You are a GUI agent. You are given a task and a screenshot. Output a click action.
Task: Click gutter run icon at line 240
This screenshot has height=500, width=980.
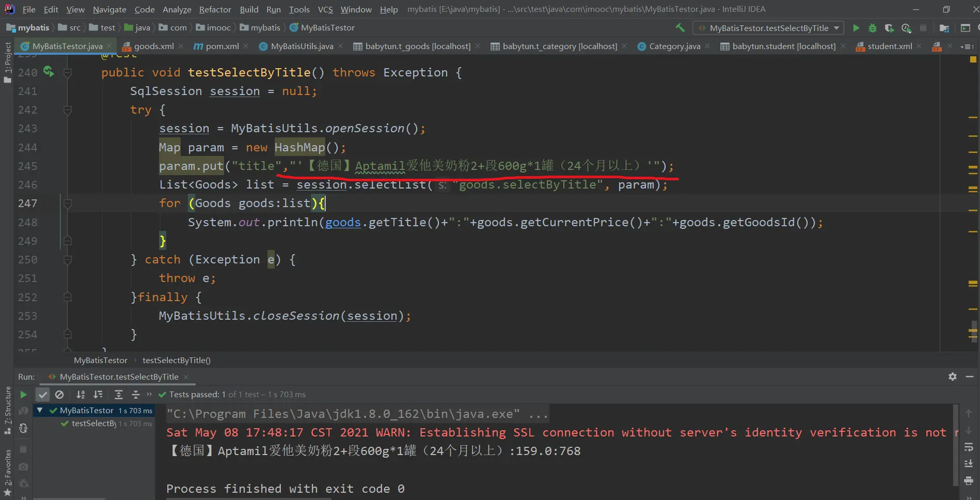tap(49, 72)
